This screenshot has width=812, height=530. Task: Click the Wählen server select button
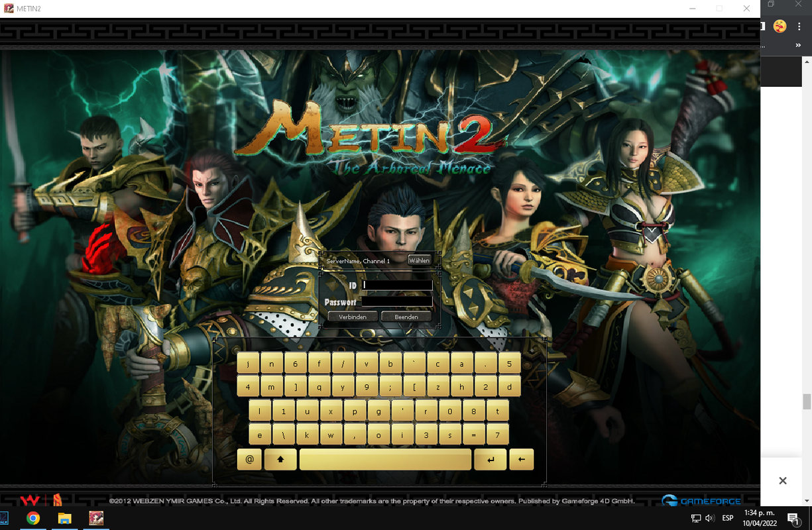coord(419,260)
